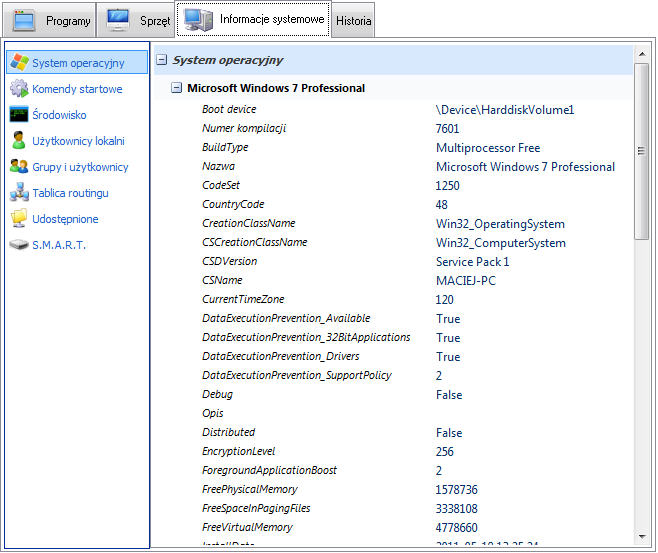This screenshot has width=658, height=553.
Task: Collapse the System operacyjny section
Action: point(162,60)
